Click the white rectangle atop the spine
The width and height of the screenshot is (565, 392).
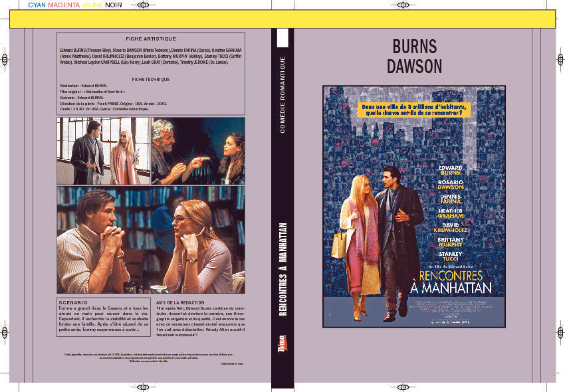(282, 38)
